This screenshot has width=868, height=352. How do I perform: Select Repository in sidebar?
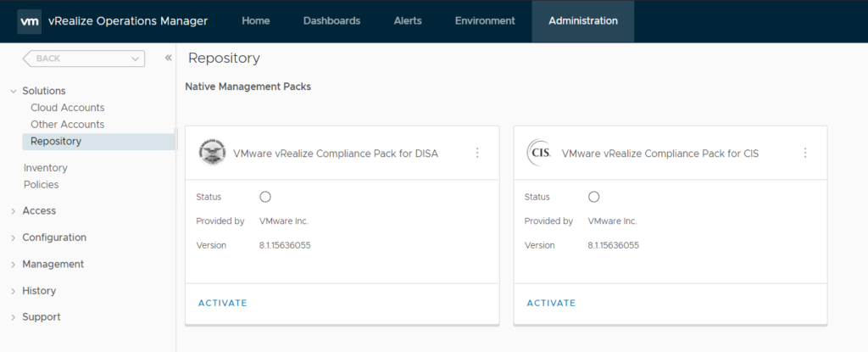(x=98, y=142)
